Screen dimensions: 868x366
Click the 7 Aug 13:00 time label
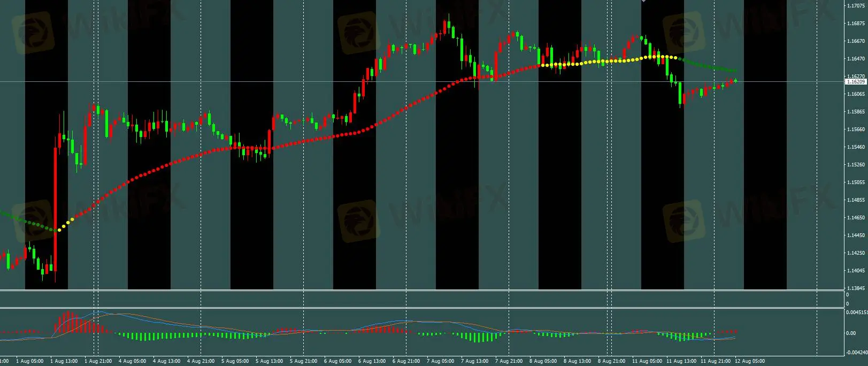pyautogui.click(x=475, y=361)
